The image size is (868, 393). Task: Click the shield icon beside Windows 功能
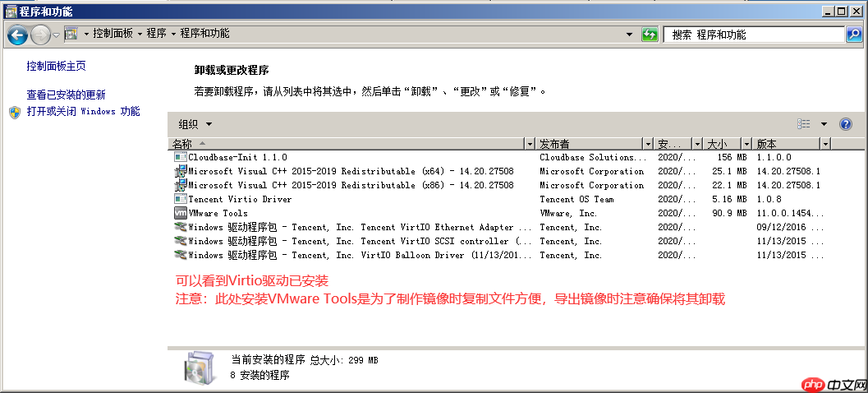15,112
